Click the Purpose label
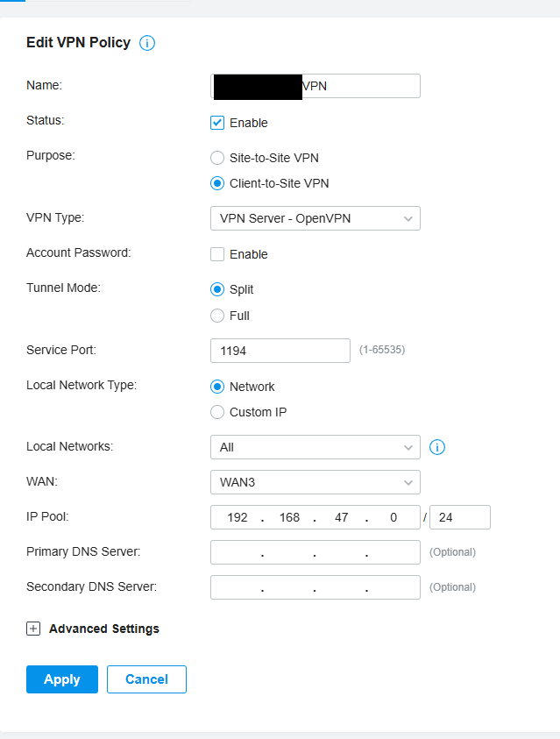 tap(51, 155)
